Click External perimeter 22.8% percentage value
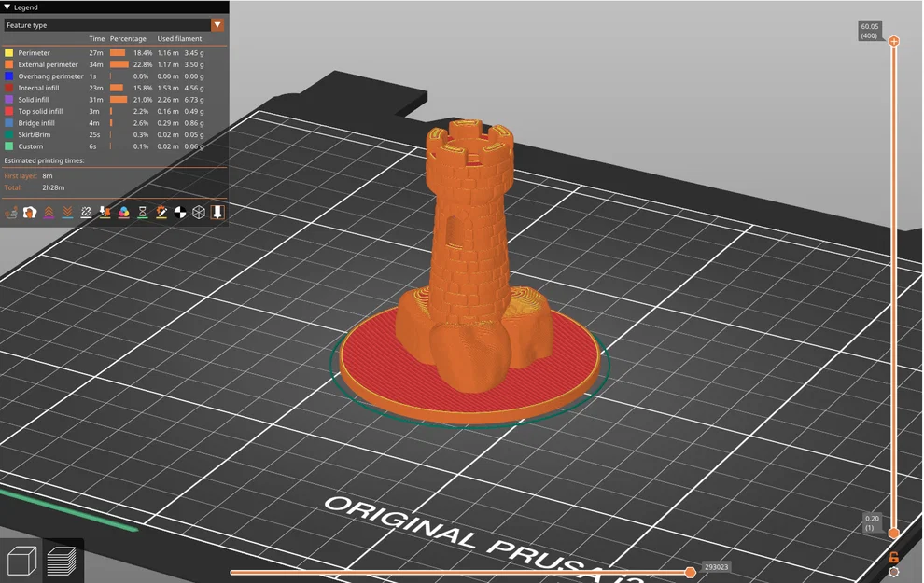Image resolution: width=924 pixels, height=583 pixels. 143,64
